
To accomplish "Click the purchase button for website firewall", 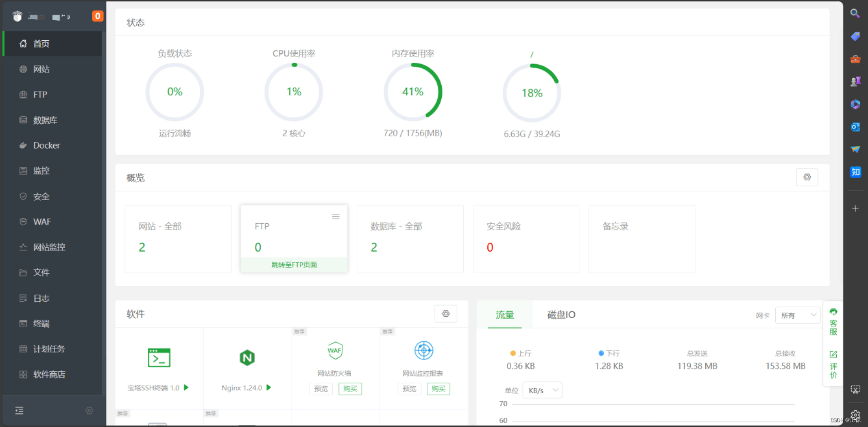I will [350, 389].
